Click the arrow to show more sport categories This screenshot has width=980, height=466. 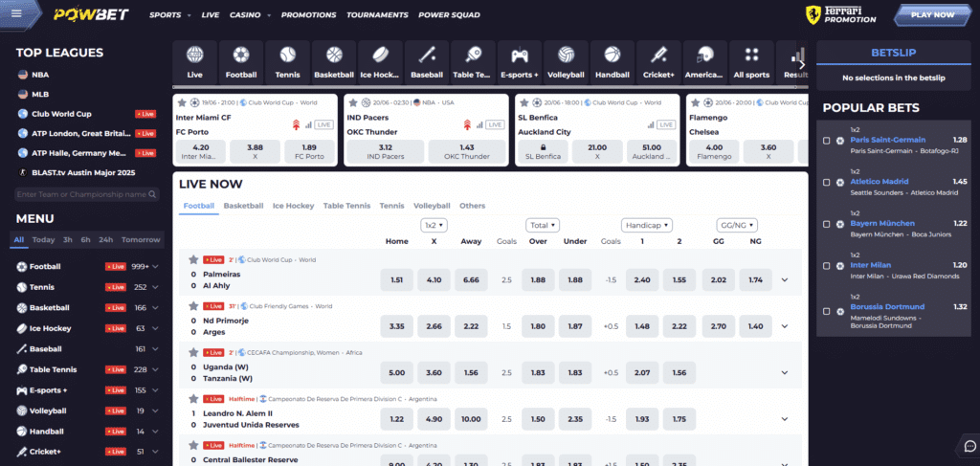[801, 63]
